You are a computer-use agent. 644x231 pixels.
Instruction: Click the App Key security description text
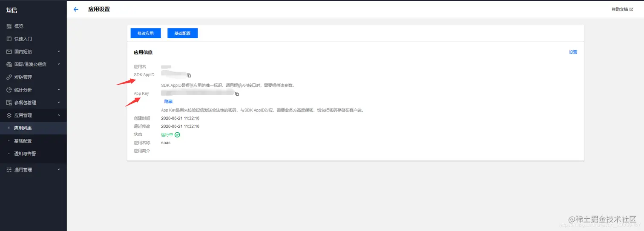(x=262, y=110)
